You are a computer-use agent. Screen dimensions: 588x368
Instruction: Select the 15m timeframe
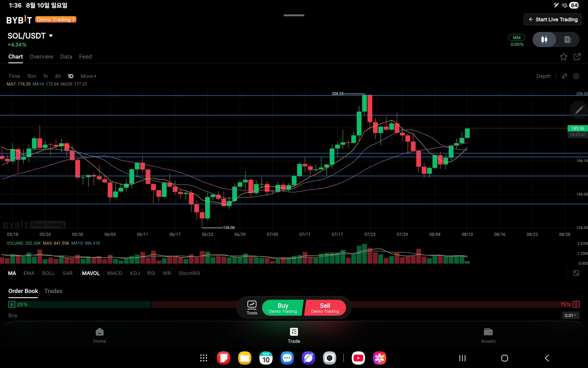coord(32,76)
